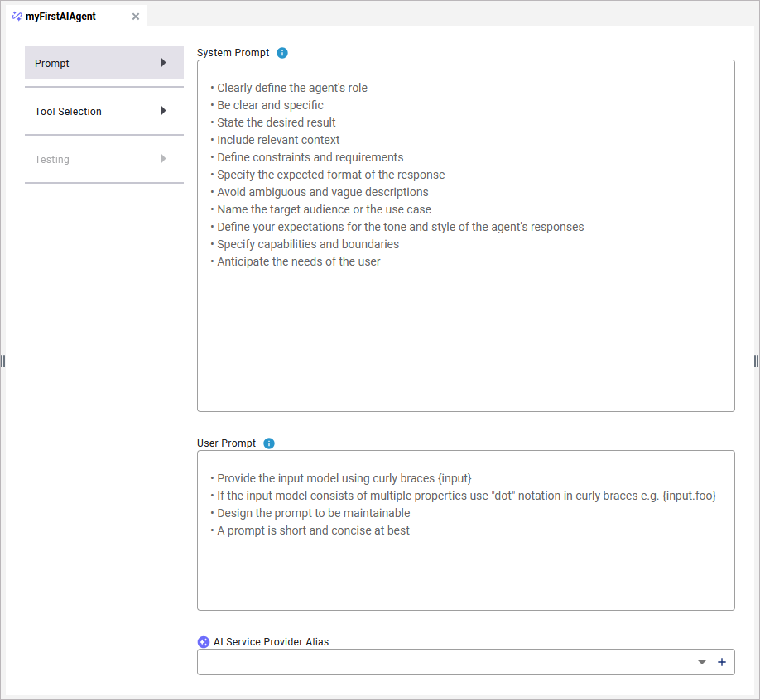760x700 pixels.
Task: Expand the Prompt section arrow
Action: click(x=163, y=63)
